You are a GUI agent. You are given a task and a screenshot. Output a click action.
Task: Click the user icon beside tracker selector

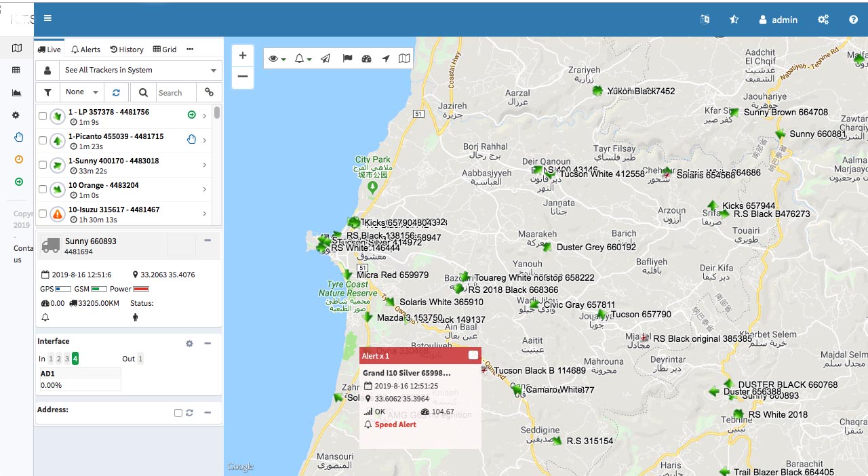[47, 70]
